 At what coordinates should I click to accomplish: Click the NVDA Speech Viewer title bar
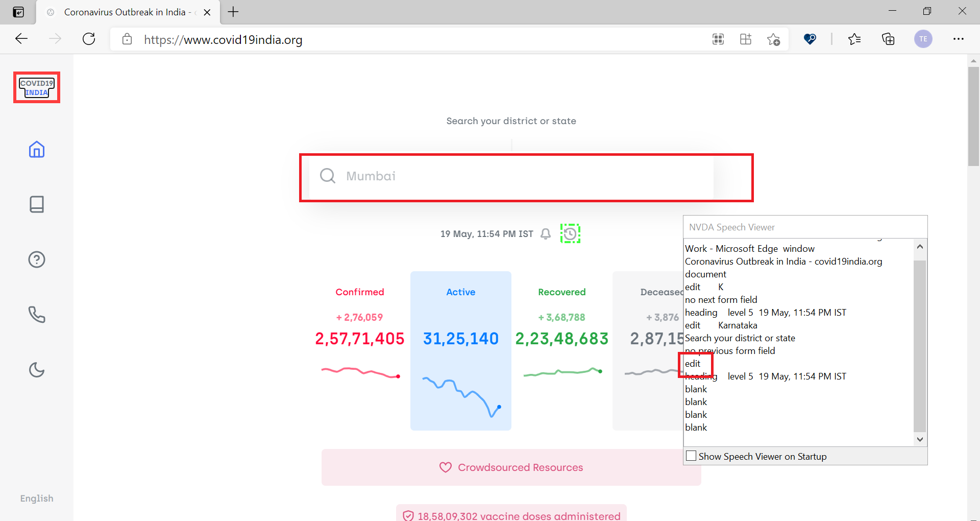805,227
